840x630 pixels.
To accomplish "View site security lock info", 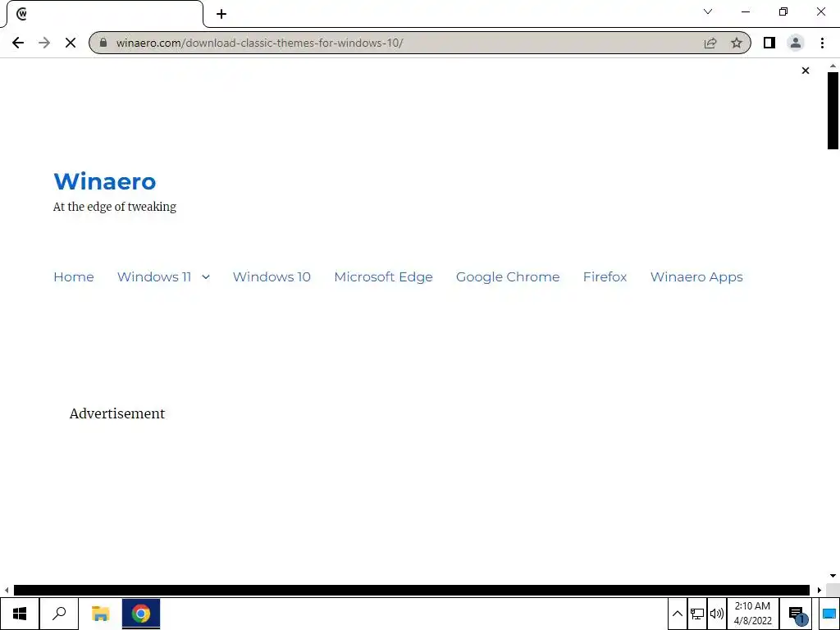I will click(x=104, y=43).
